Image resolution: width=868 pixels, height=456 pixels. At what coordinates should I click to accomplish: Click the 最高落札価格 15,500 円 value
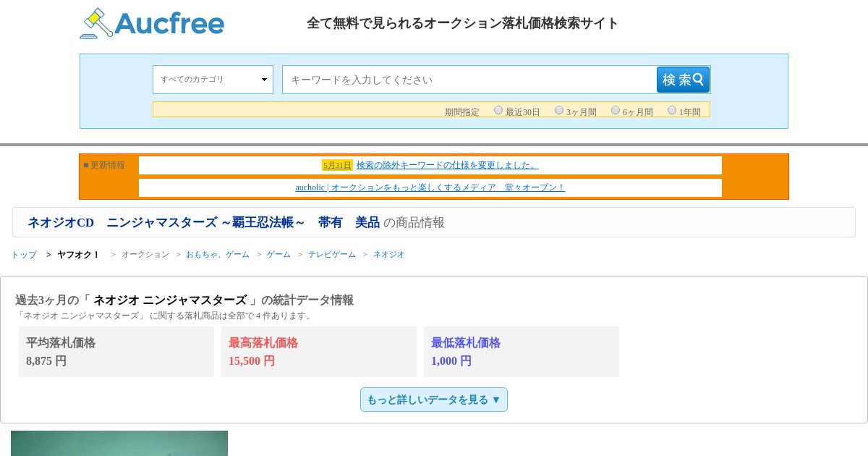pos(252,361)
